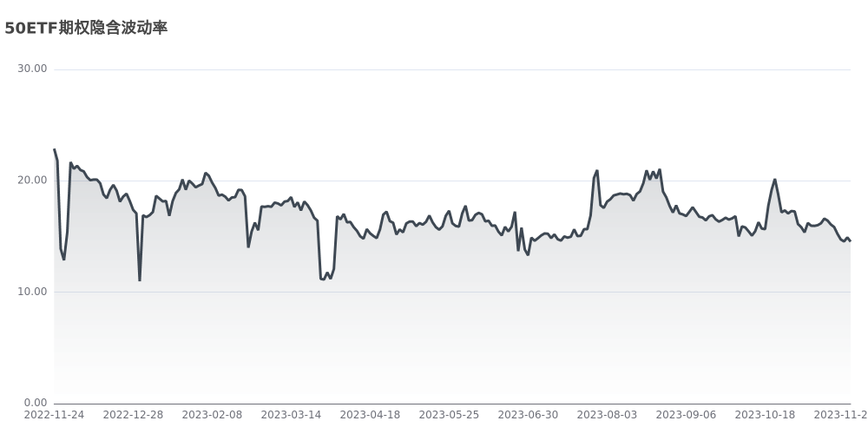This screenshot has width=868, height=434.
Task: Click the lowest dip near 2022-12-28
Action: pyautogui.click(x=140, y=279)
